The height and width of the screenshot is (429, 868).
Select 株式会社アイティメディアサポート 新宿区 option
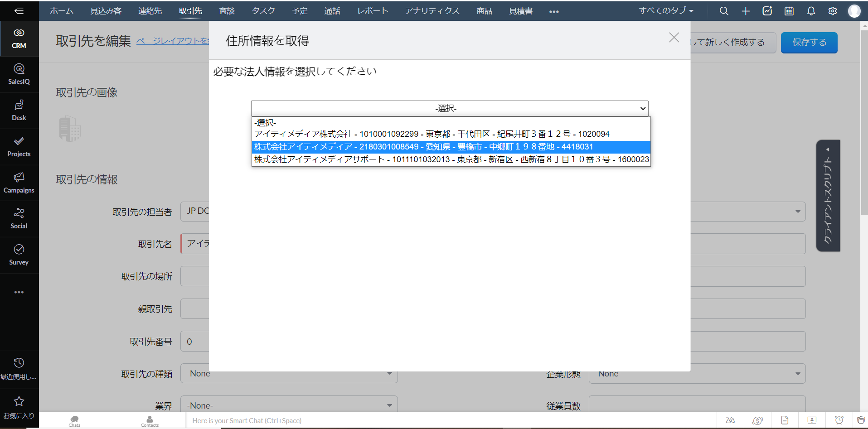tap(451, 159)
